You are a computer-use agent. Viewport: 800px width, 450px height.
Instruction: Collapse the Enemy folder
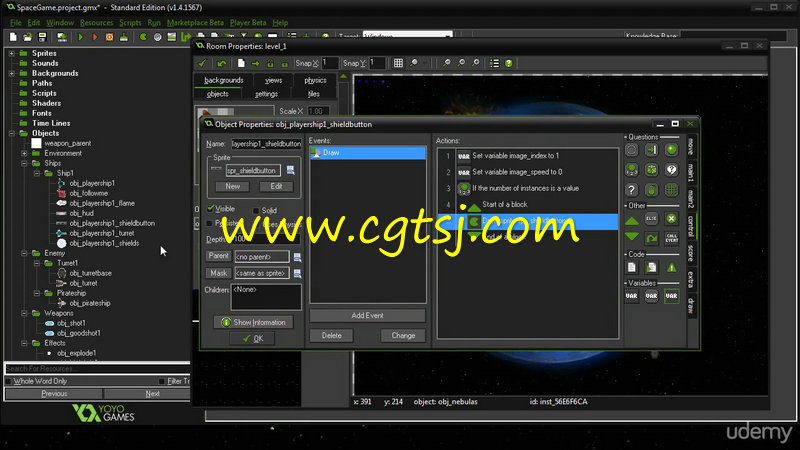click(x=24, y=253)
